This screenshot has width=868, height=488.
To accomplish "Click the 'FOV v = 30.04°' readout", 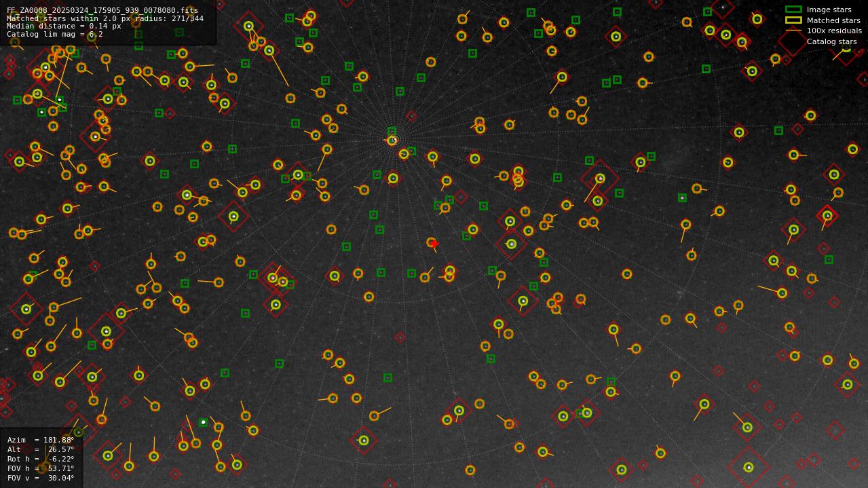I will (x=41, y=478).
